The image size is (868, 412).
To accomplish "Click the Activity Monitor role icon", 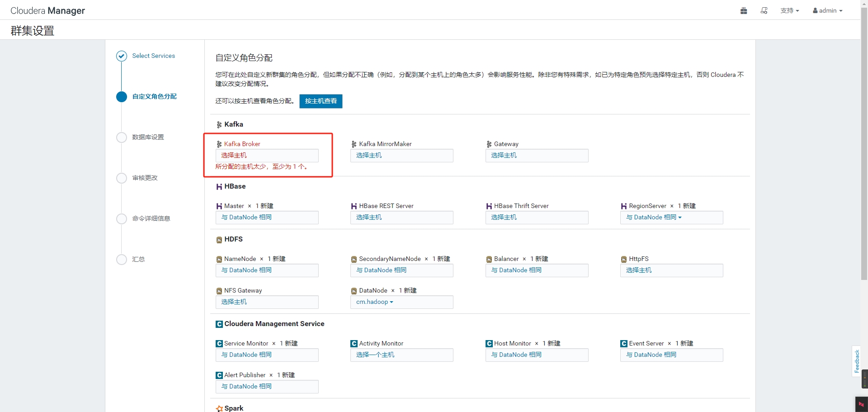I will point(354,344).
